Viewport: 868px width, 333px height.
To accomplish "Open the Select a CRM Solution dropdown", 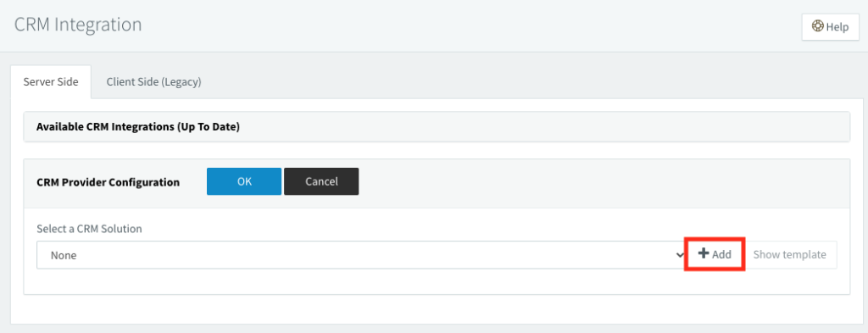I will tap(361, 255).
